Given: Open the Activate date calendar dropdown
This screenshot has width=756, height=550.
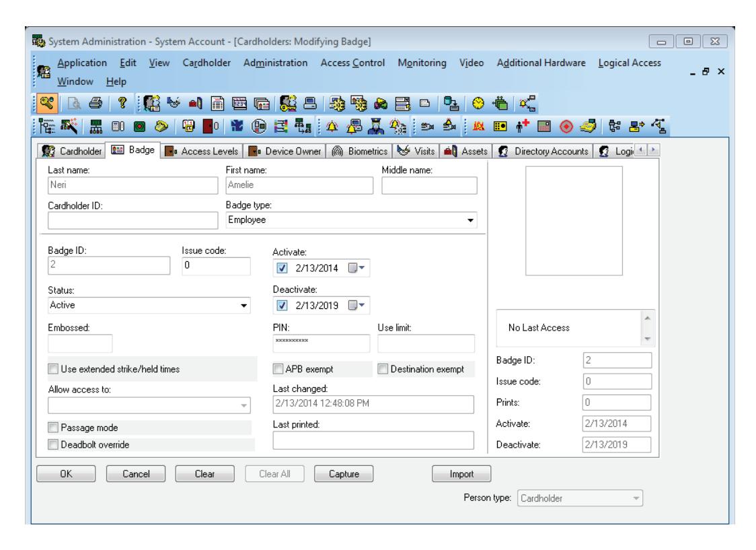Looking at the screenshot, I should (x=356, y=268).
